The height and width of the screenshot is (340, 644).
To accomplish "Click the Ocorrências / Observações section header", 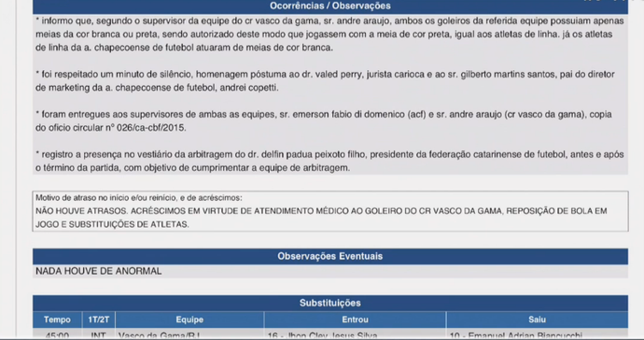I will point(330,7).
